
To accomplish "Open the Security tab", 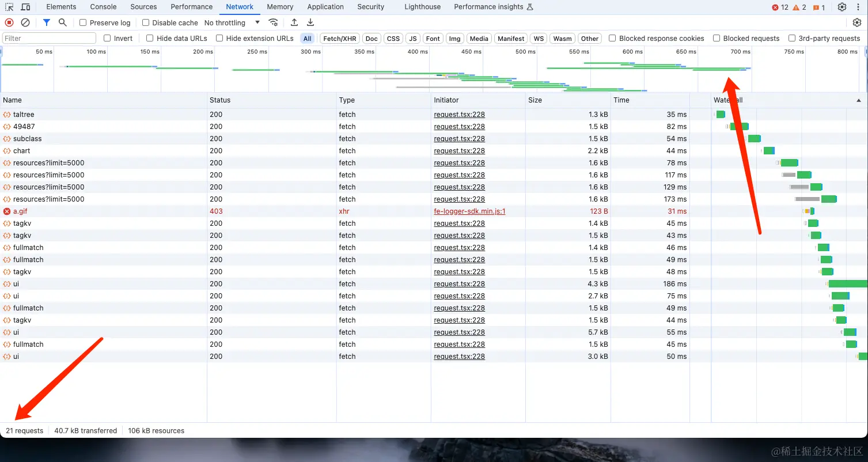I will click(x=371, y=7).
